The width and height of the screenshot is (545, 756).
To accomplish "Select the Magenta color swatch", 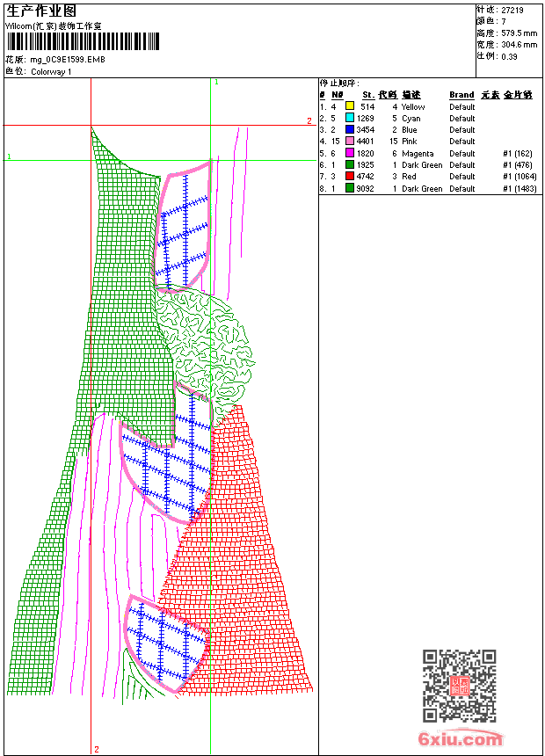I will point(349,153).
